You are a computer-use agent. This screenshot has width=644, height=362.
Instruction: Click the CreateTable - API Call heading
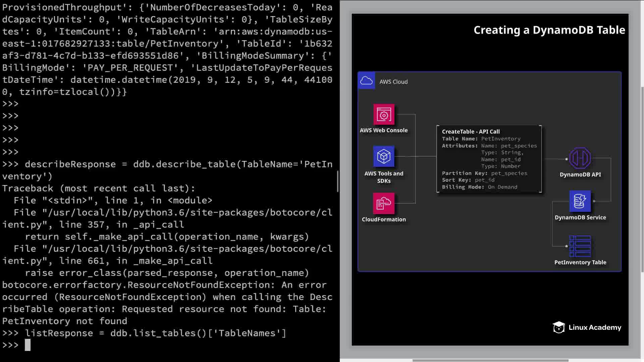click(x=471, y=131)
